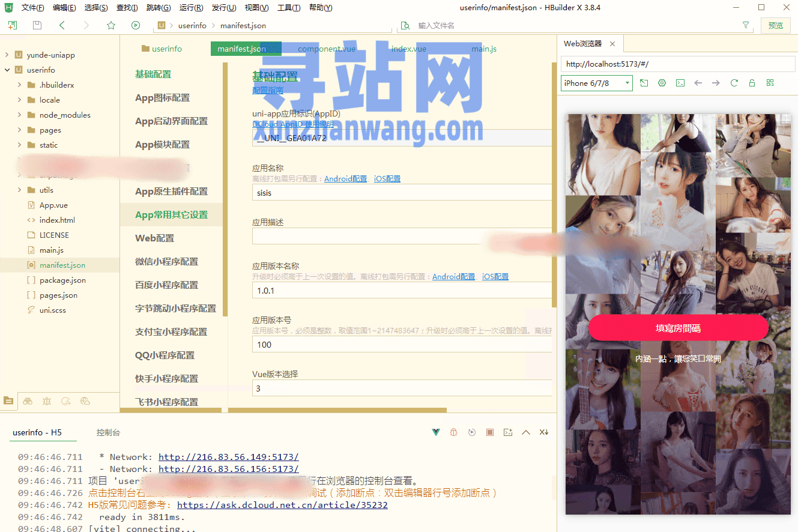Screen dimensions: 798x532
Task: Select Web配置 in the settings list
Action: (x=154, y=238)
